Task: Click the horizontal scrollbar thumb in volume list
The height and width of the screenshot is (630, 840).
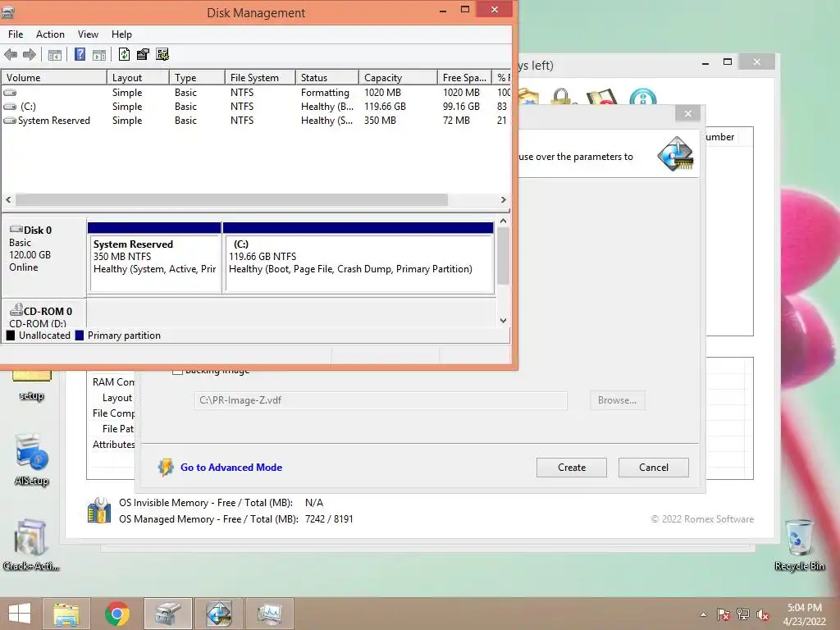Action: (x=231, y=199)
